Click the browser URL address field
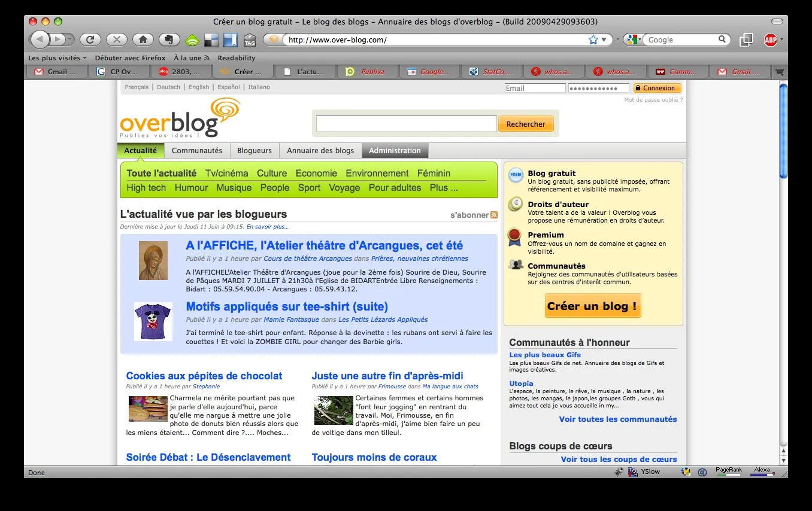Viewport: 812px width, 511px height. tap(436, 40)
